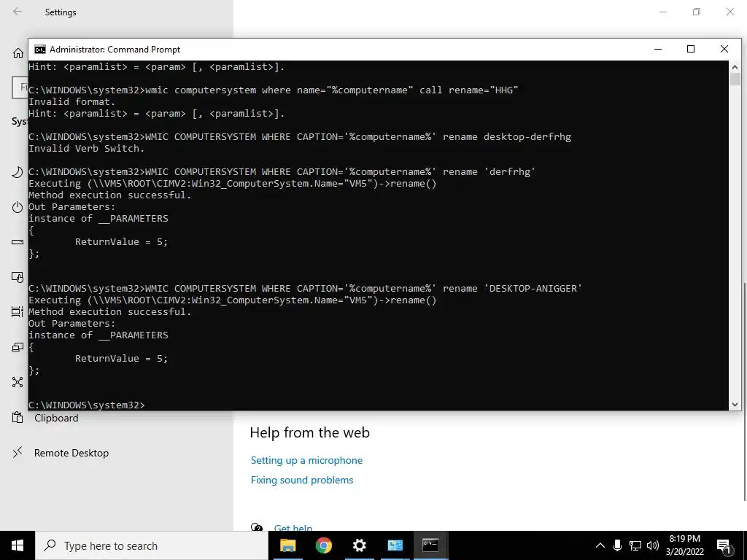
Task: Open Focus assist via the moon icon
Action: pos(18,172)
